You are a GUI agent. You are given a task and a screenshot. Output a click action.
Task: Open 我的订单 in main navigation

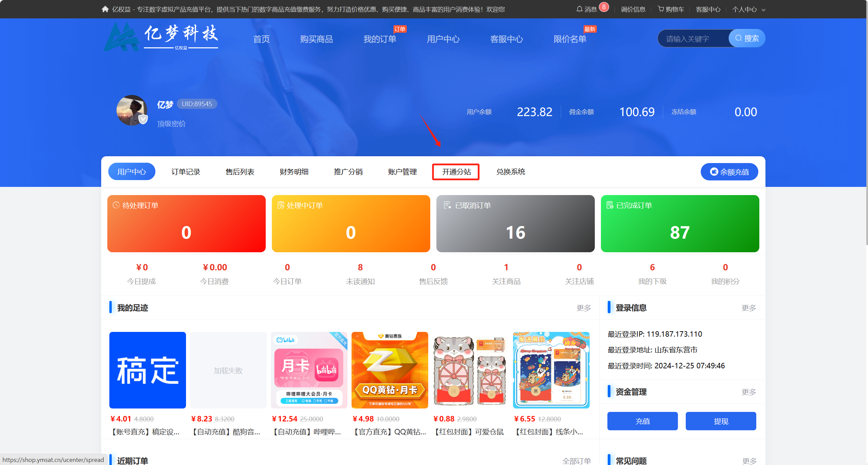[x=379, y=39]
